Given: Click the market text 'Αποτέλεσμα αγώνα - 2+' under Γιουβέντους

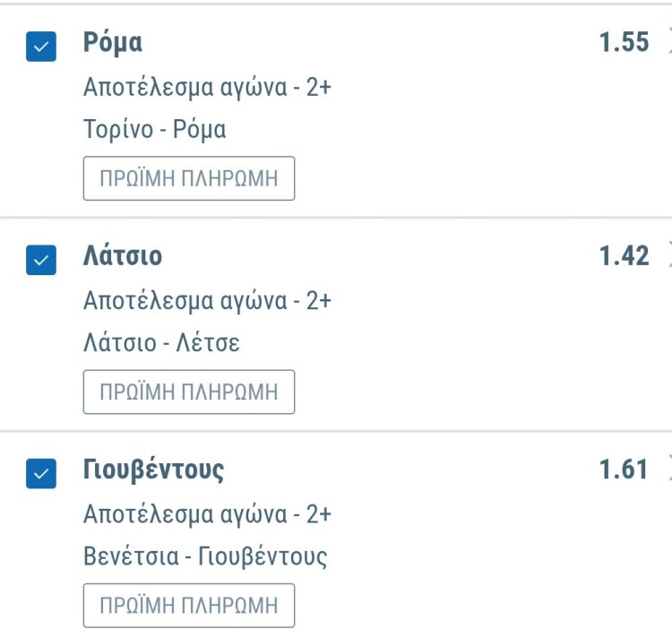Looking at the screenshot, I should click(x=207, y=513).
